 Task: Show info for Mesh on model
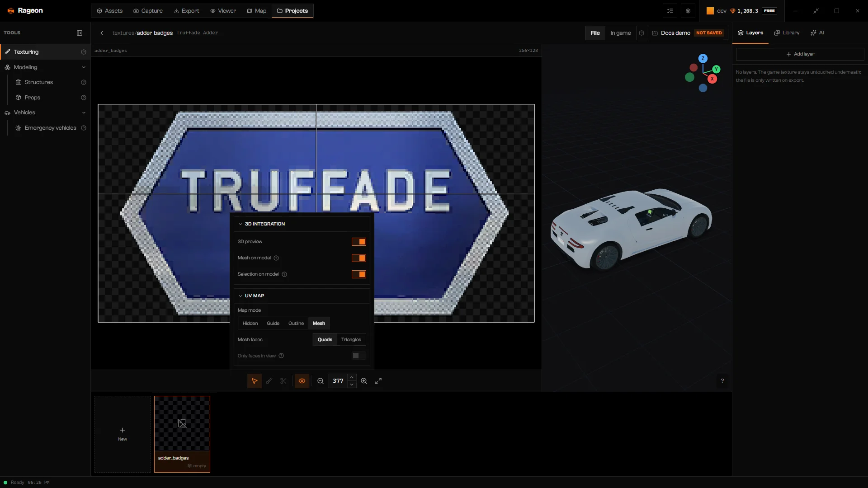tap(276, 258)
